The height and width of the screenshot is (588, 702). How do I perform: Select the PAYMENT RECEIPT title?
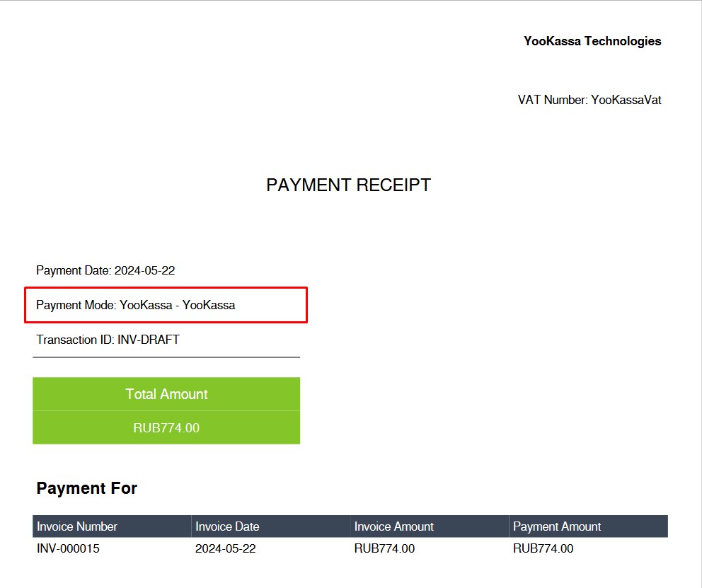click(347, 185)
